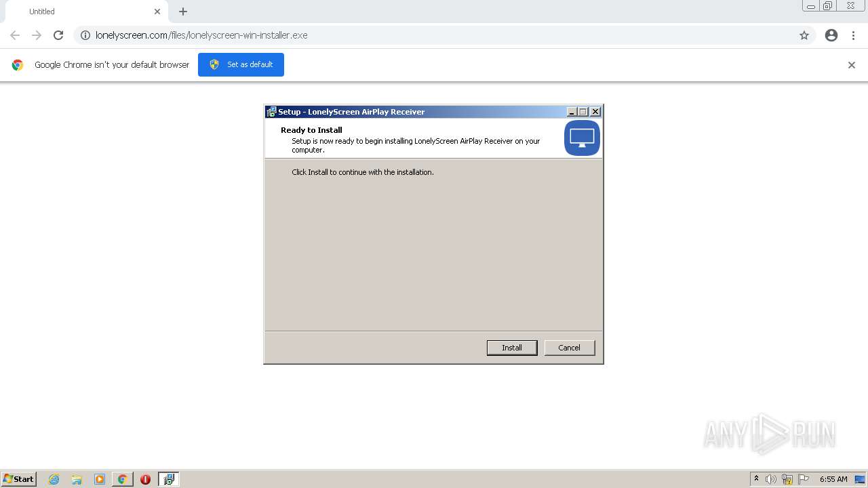This screenshot has height=488, width=868.
Task: Click the blue LonelyScreen monitor logo
Action: click(x=582, y=138)
